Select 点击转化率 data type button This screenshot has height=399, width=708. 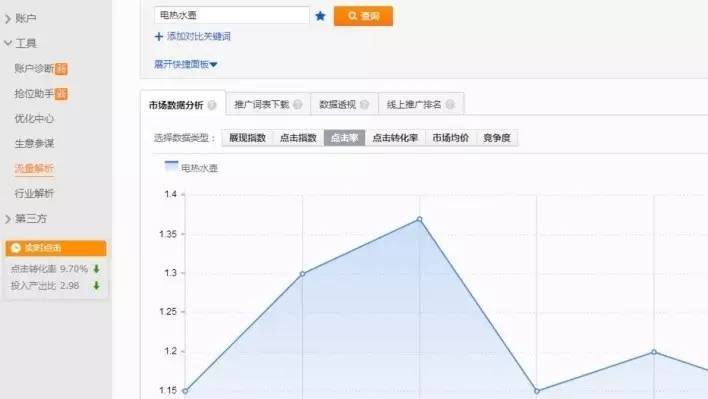395,138
